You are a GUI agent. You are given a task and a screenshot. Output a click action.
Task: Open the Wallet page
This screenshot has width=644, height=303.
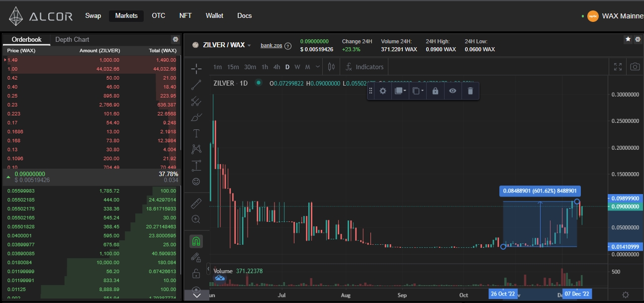coord(214,16)
